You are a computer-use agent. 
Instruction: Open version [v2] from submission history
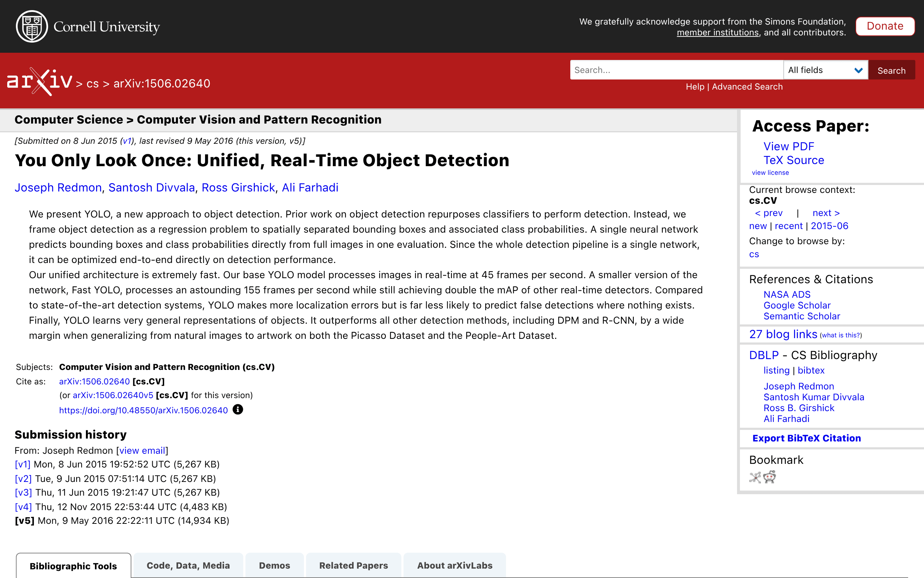coord(23,479)
